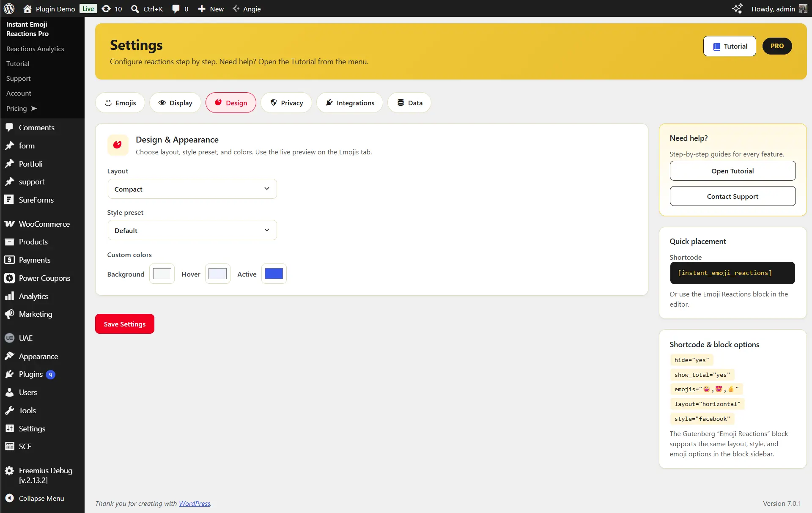Pick the Hover color swatch
Image resolution: width=812 pixels, height=513 pixels.
tap(218, 274)
